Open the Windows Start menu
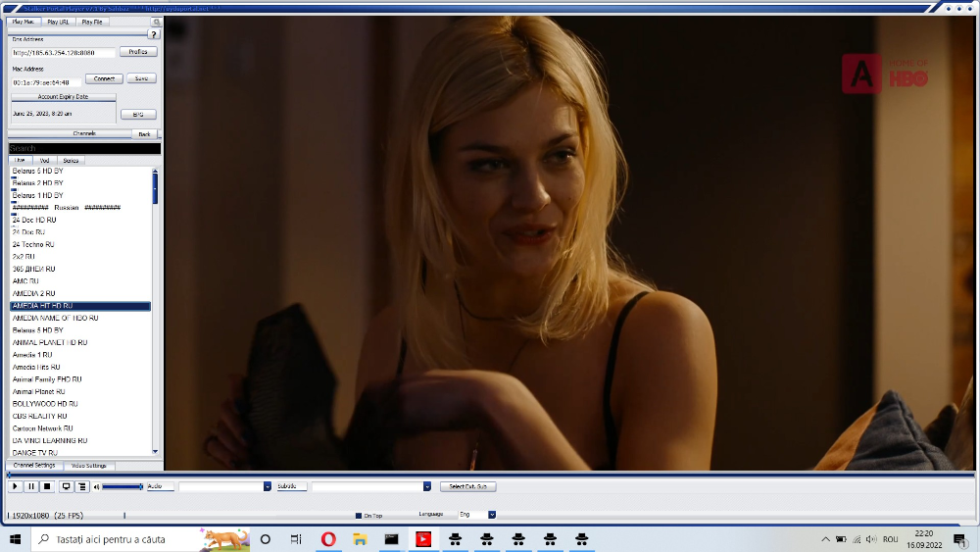 click(15, 539)
